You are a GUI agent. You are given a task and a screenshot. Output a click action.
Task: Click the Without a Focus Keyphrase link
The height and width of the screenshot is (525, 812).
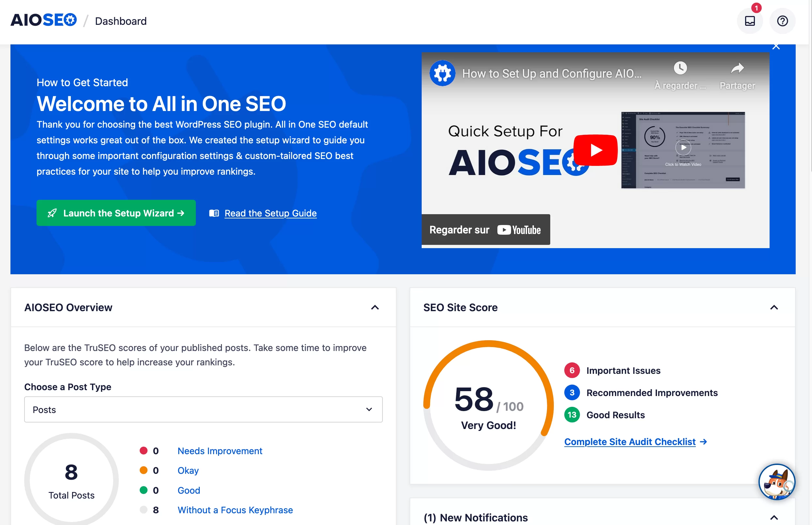[x=235, y=510]
